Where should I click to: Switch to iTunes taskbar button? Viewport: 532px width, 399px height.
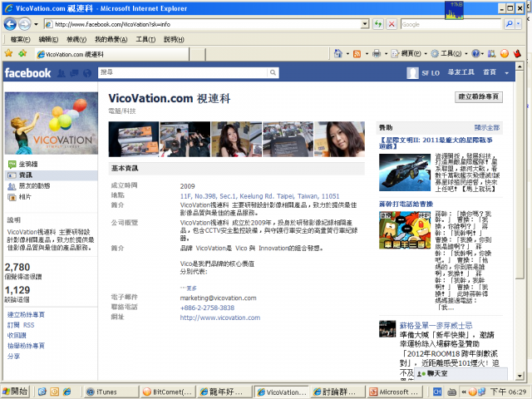tap(111, 392)
